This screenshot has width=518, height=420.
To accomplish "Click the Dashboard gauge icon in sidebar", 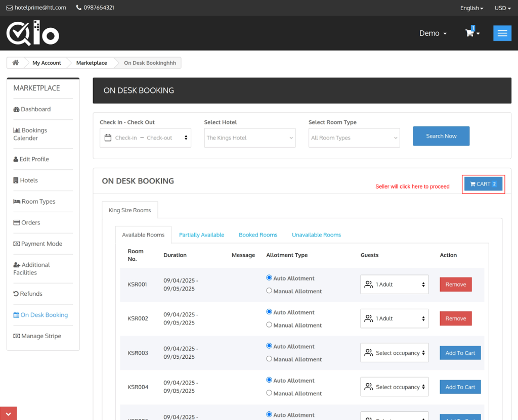I will tap(16, 109).
